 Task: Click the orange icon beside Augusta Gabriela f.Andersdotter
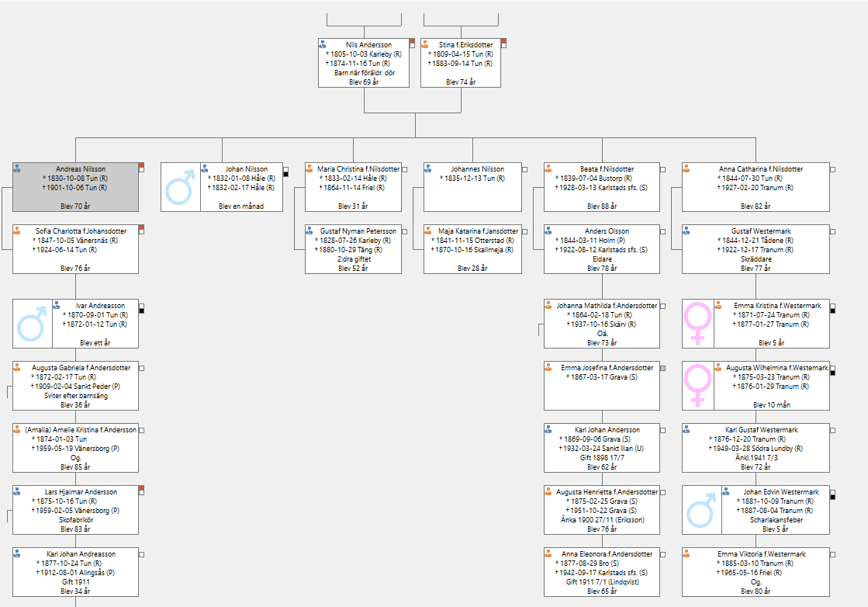click(x=17, y=366)
